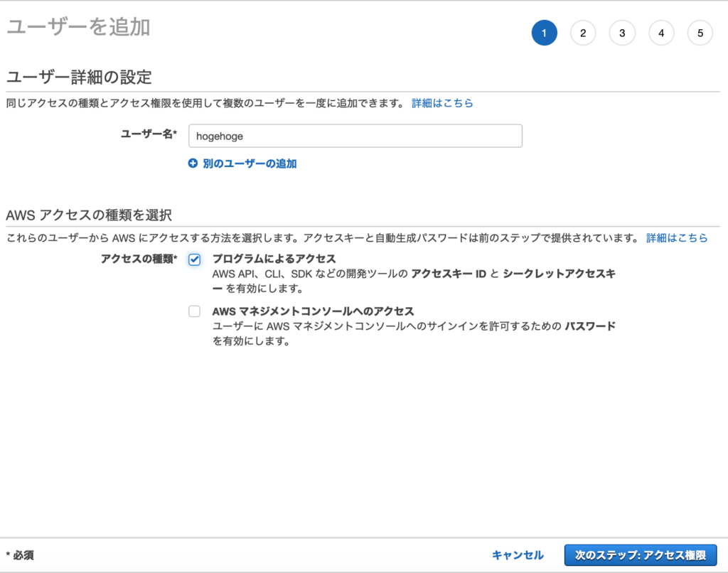728x573 pixels.
Task: Proceed with 次のステップ: アクセス権限 button
Action: (x=641, y=555)
